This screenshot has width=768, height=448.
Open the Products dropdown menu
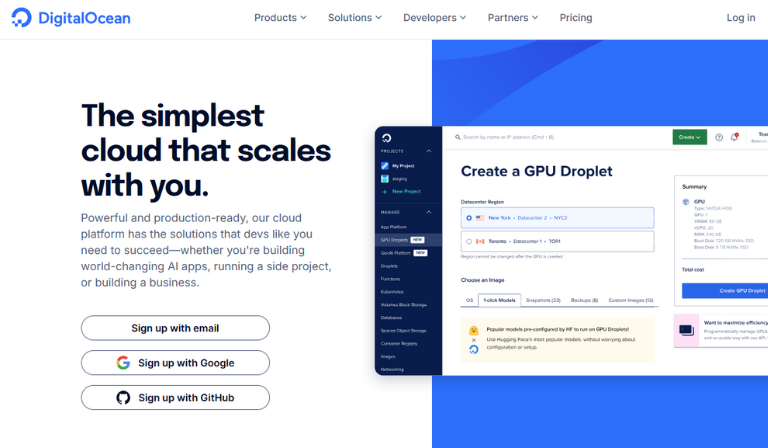pyautogui.click(x=280, y=18)
